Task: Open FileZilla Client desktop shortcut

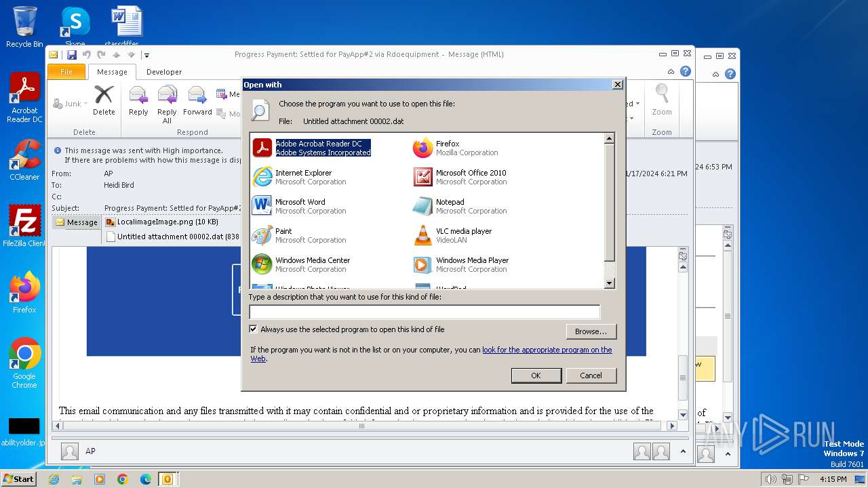Action: (x=24, y=226)
